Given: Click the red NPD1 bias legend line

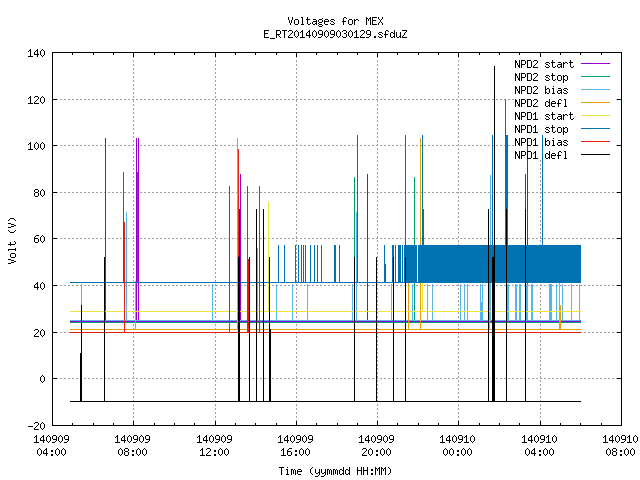Looking at the screenshot, I should [595, 142].
